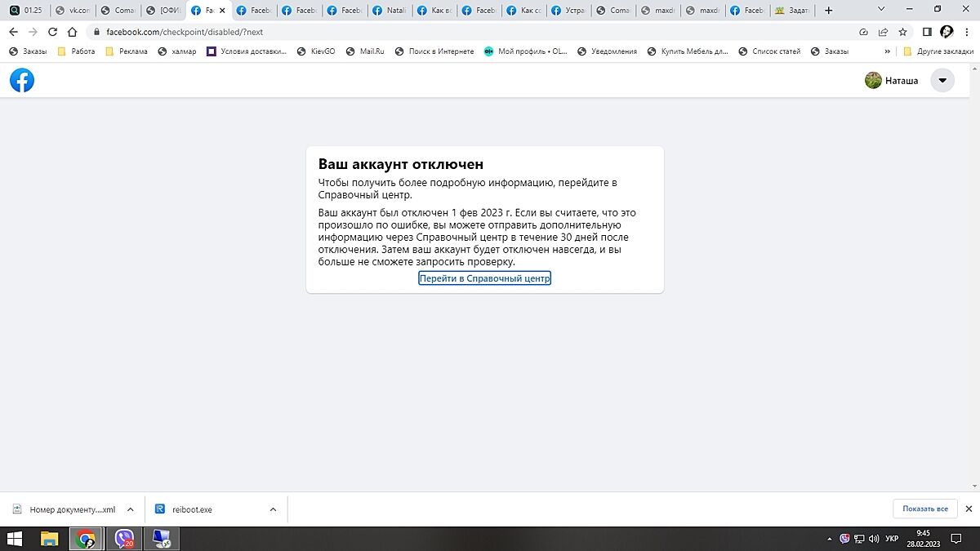This screenshot has width=980, height=551.
Task: Reload the page with the refresh icon
Action: [53, 32]
